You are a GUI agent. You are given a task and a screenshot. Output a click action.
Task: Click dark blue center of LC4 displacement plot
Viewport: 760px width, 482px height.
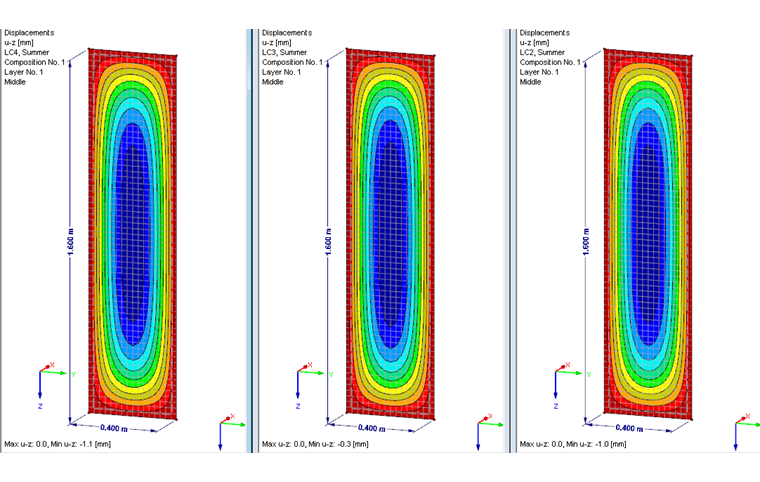133,234
